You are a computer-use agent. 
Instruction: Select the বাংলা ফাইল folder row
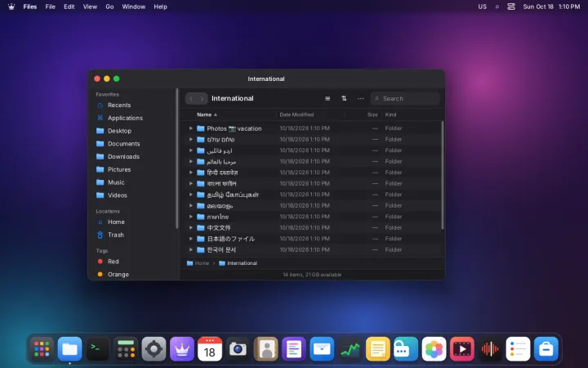coord(311,184)
